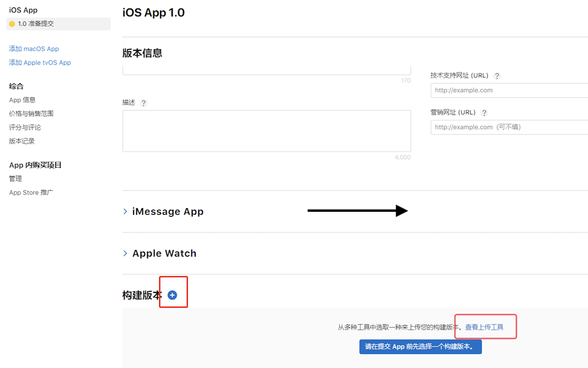The image size is (588, 368).
Task: Open the 查看上传工具 link
Action: tap(484, 327)
